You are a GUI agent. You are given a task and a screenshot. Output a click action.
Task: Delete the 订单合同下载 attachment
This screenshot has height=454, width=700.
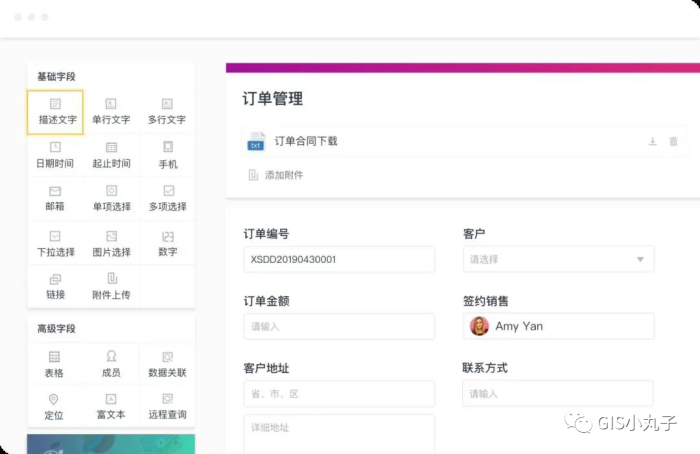click(673, 142)
